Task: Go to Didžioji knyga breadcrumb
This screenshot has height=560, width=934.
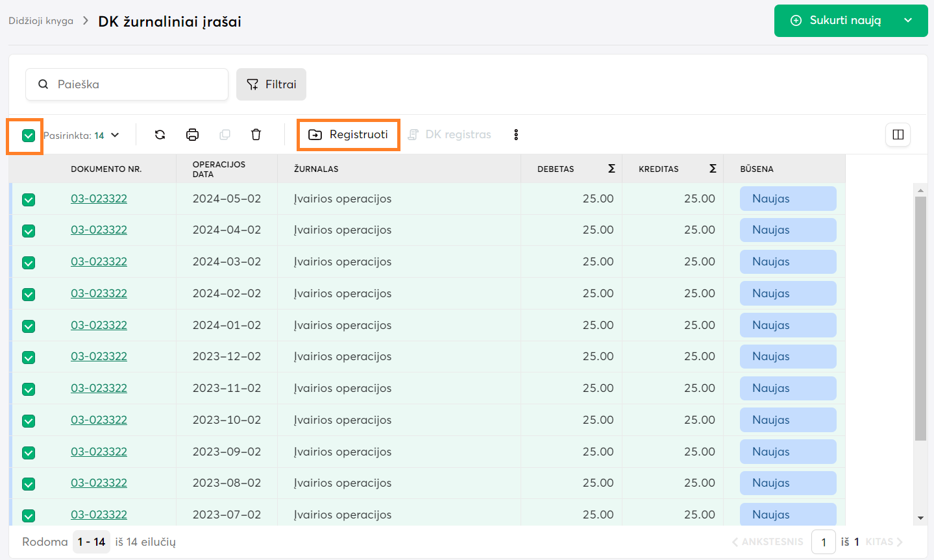Action: click(x=41, y=21)
